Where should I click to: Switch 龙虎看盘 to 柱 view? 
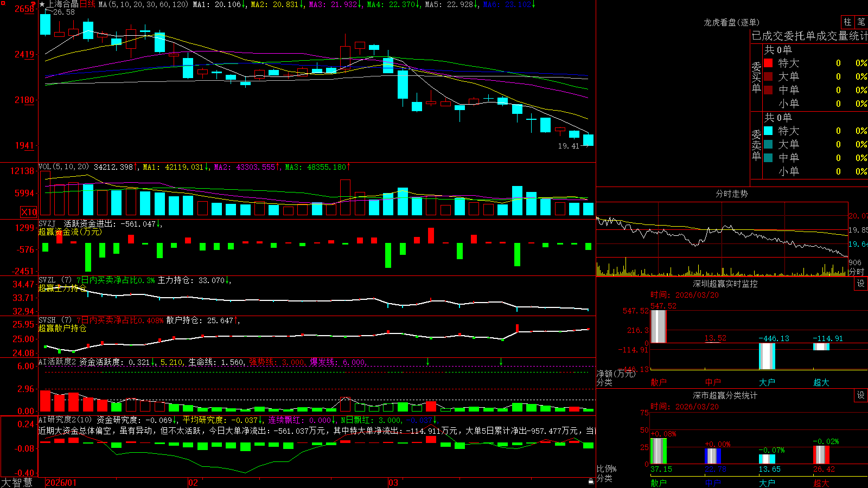[x=847, y=22]
